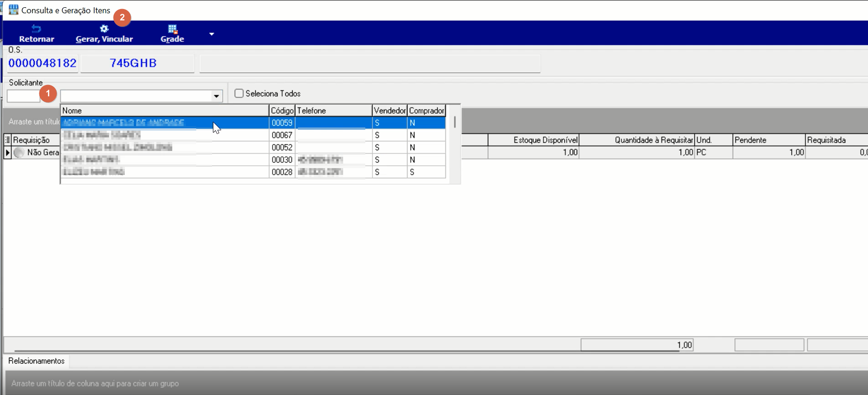Sort by the Código column header
Viewport: 868px width, 395px height.
pyautogui.click(x=282, y=111)
